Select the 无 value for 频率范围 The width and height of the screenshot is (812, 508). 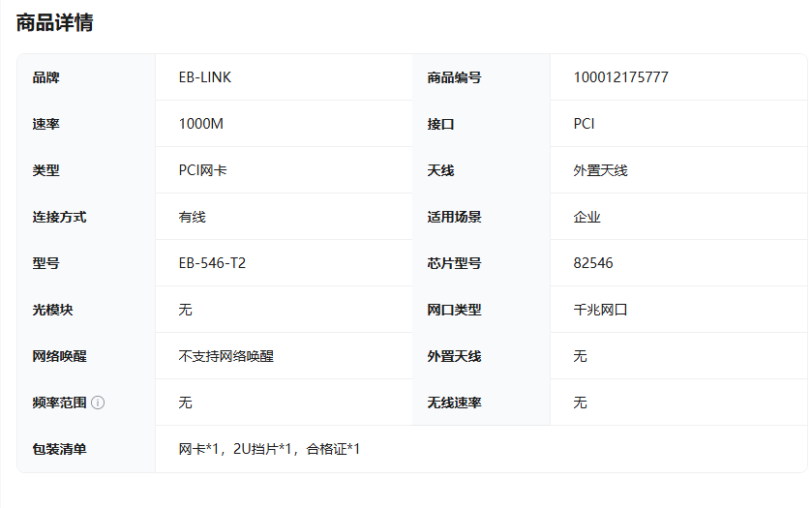point(186,403)
